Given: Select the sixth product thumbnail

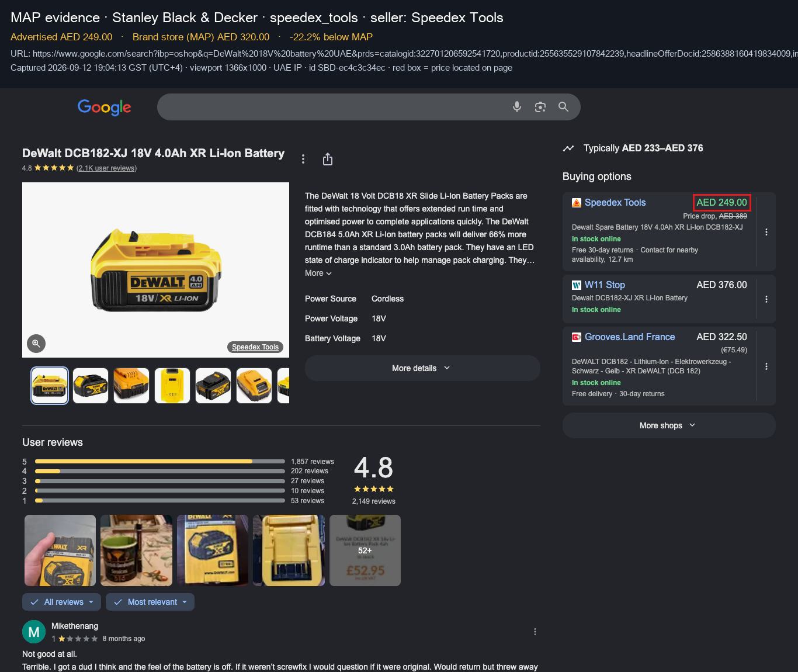Looking at the screenshot, I should click(x=254, y=386).
